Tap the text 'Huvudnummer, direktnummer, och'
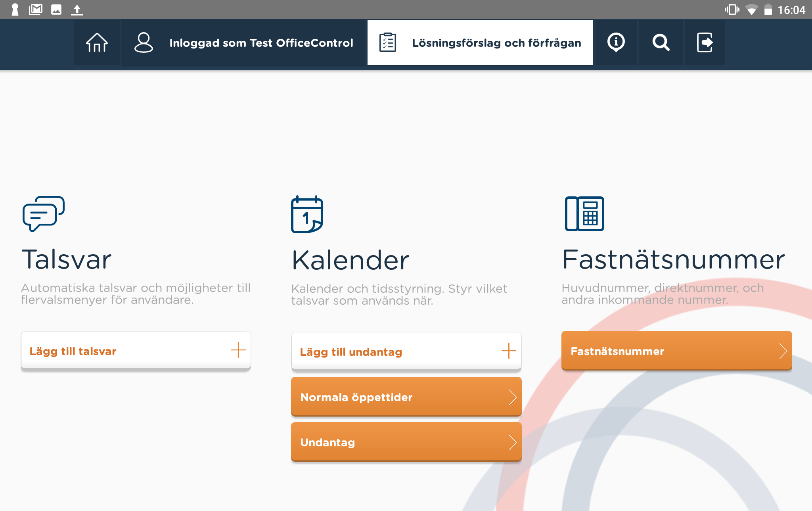Viewport: 812px width, 511px height. coord(663,288)
